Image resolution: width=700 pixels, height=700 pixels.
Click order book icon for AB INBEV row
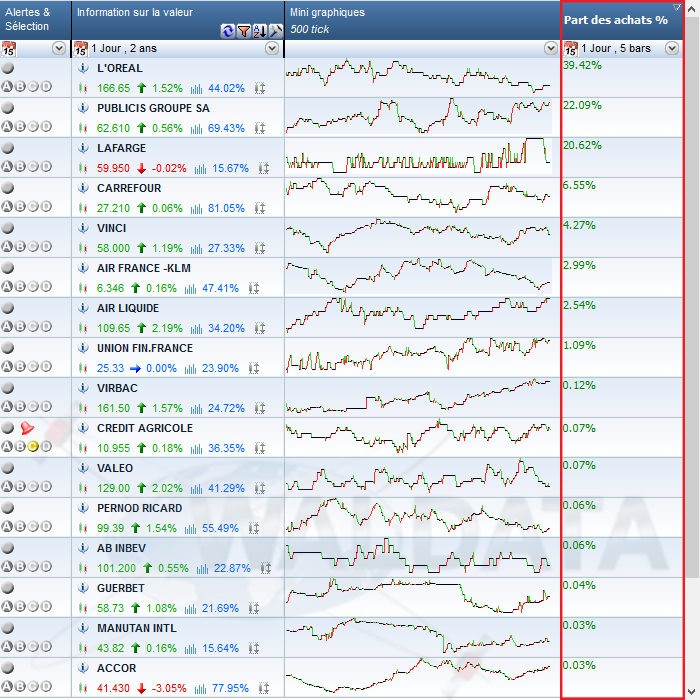(266, 568)
